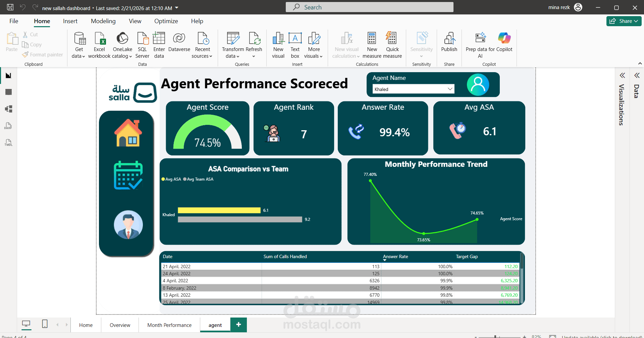Image resolution: width=644 pixels, height=338 pixels.
Task: Expand the Get data dropdown arrow
Action: [84, 56]
